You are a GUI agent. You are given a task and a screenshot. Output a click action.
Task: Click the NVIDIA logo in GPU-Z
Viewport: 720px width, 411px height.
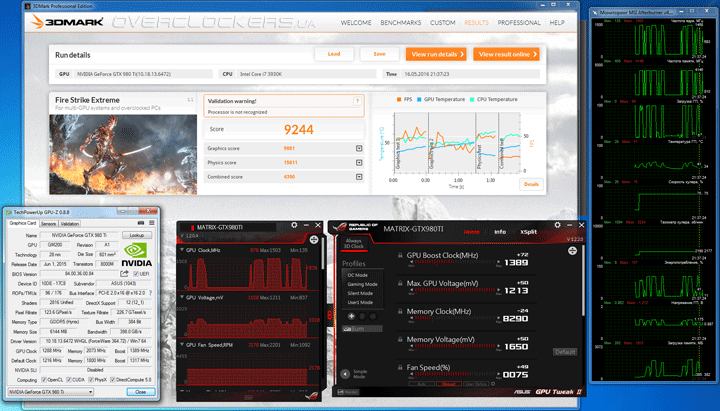point(136,254)
